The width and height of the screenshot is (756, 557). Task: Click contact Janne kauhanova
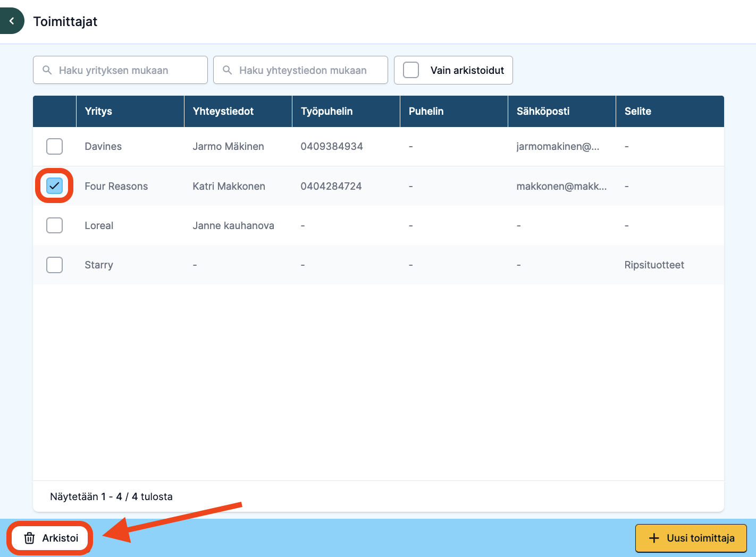pyautogui.click(x=233, y=225)
